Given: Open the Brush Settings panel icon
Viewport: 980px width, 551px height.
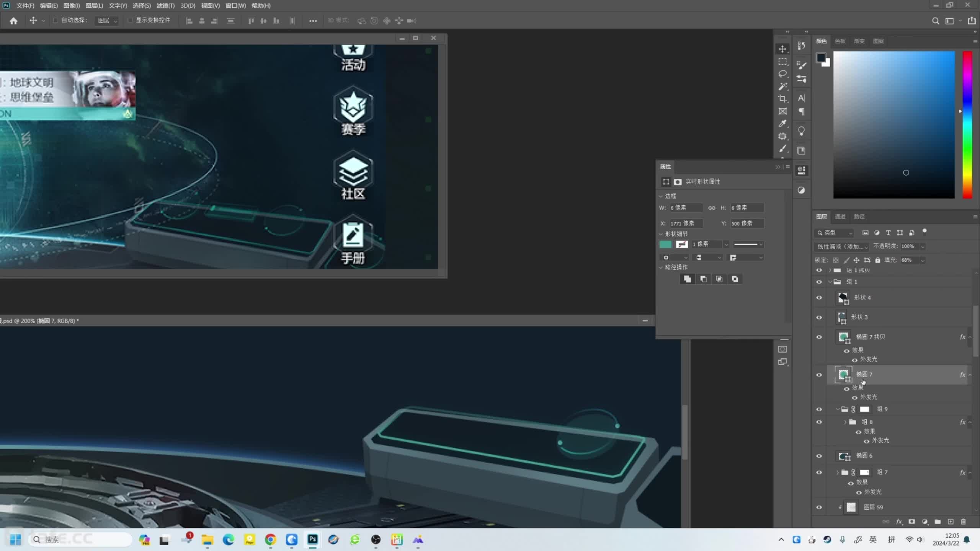Looking at the screenshot, I should (x=801, y=65).
